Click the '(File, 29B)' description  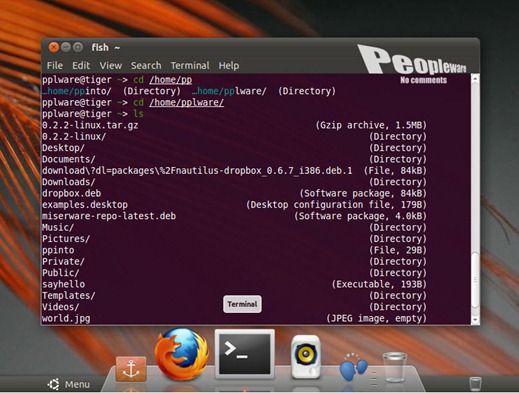pyautogui.click(x=398, y=250)
